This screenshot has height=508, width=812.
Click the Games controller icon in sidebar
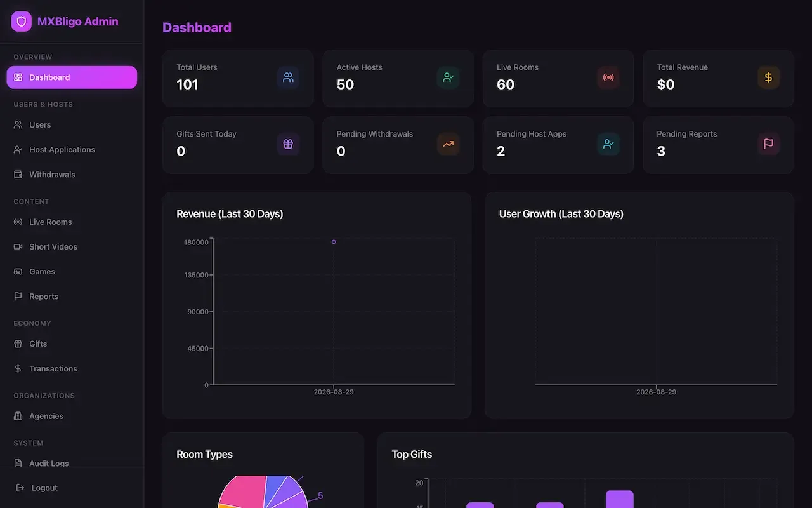point(18,272)
